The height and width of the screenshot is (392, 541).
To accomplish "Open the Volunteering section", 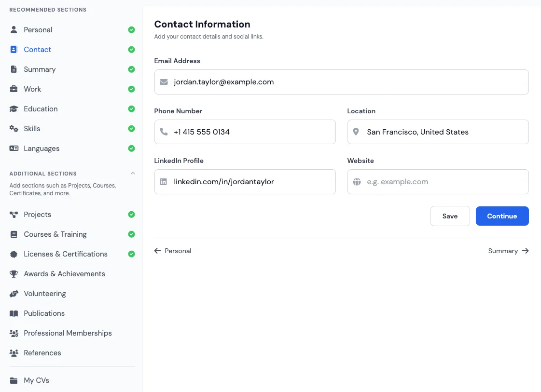I will click(72, 294).
